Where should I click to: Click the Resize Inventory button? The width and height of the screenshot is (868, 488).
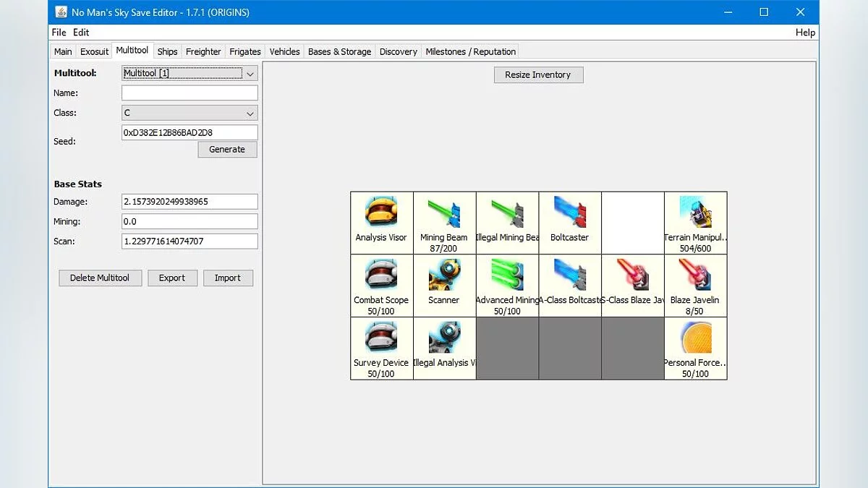(538, 74)
